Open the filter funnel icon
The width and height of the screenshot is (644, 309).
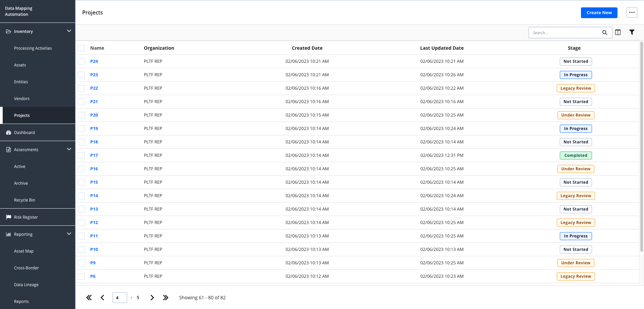coord(632,32)
